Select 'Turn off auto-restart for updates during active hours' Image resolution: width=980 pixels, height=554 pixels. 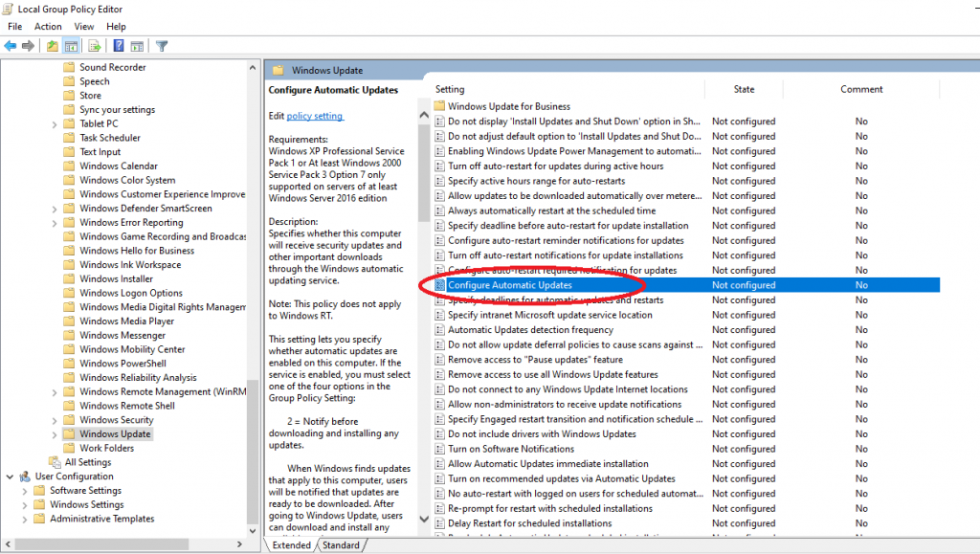pyautogui.click(x=556, y=166)
